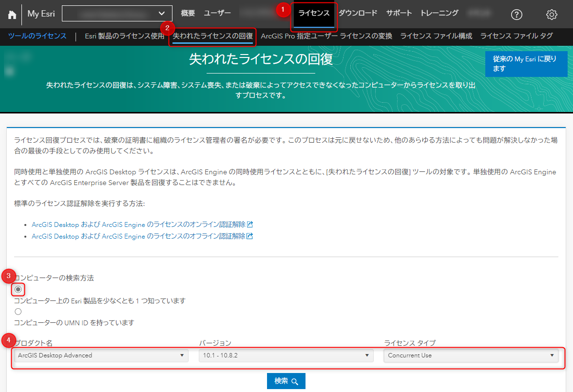Open the トレーニング tab

point(439,13)
